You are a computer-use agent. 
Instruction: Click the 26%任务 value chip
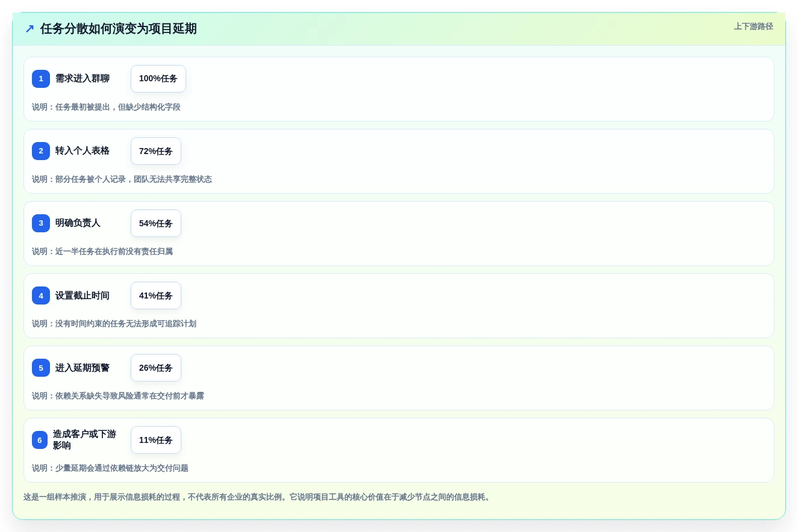(x=156, y=368)
